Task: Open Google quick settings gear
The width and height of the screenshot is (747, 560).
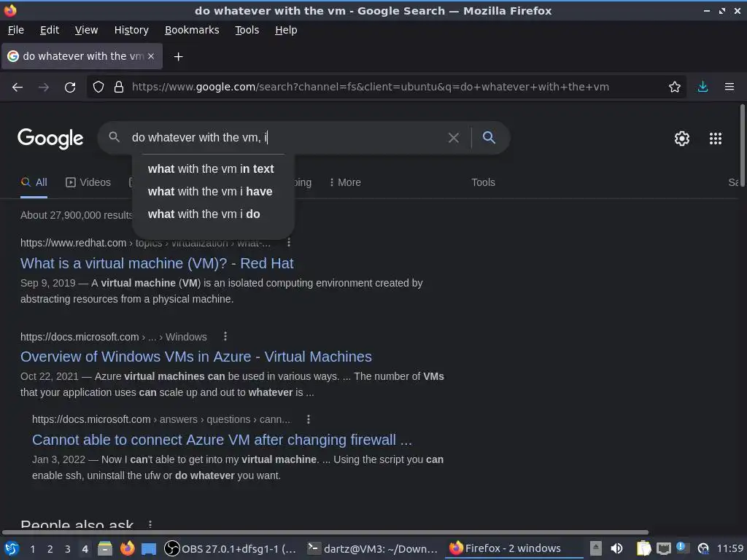Action: coord(682,139)
